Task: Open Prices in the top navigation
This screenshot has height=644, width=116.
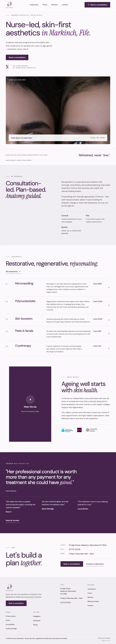Action: point(45,5)
